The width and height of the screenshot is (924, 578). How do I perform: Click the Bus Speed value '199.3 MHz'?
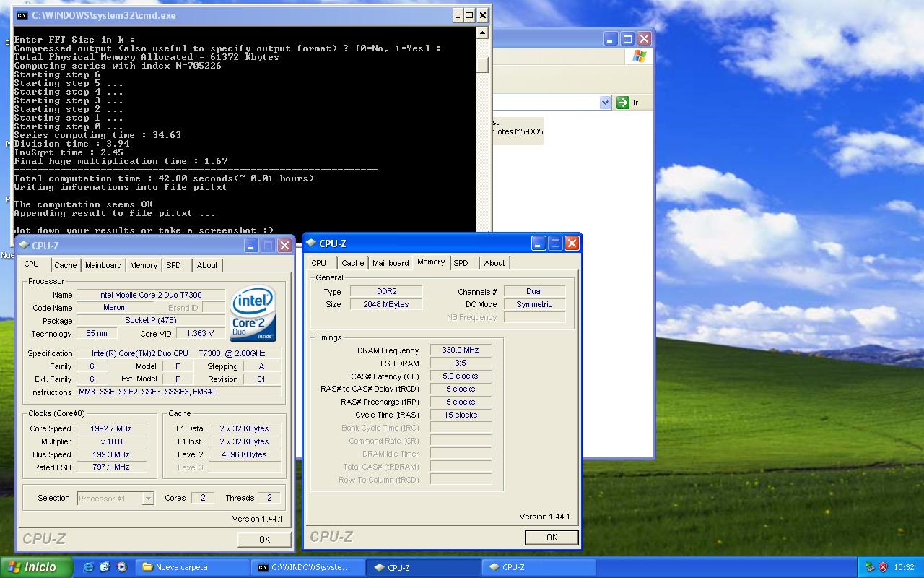[x=111, y=454]
